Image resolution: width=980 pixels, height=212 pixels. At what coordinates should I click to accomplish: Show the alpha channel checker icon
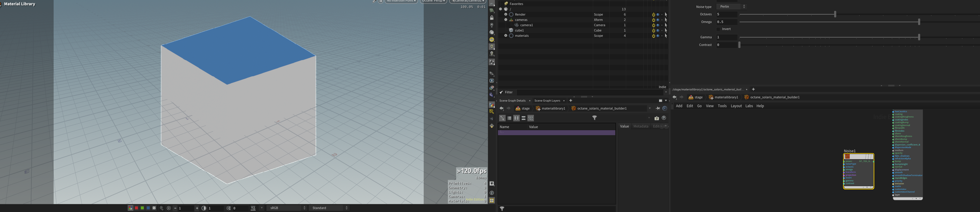pyautogui.click(x=154, y=208)
